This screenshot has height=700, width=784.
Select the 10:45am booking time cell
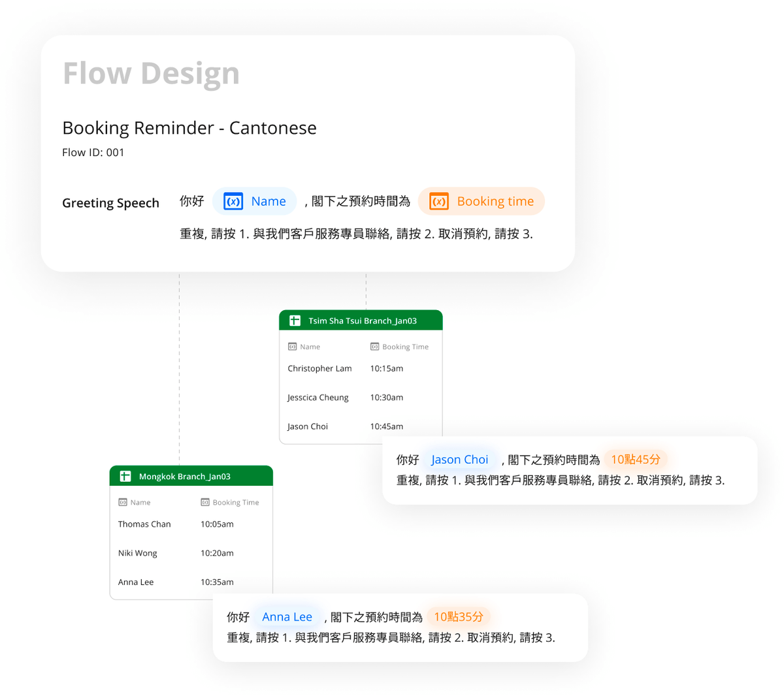pos(387,426)
